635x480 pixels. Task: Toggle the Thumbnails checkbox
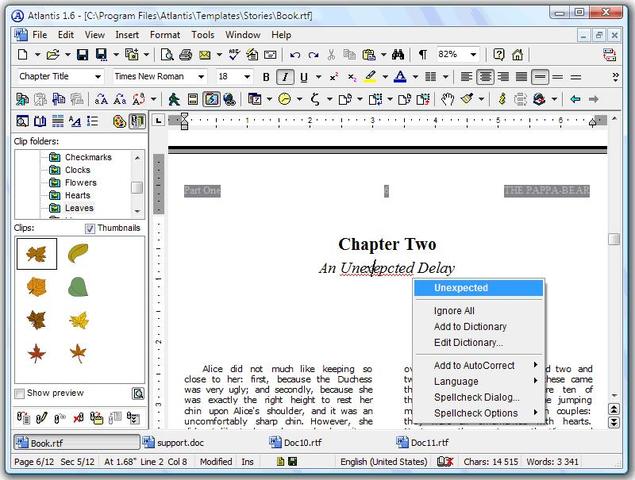90,228
